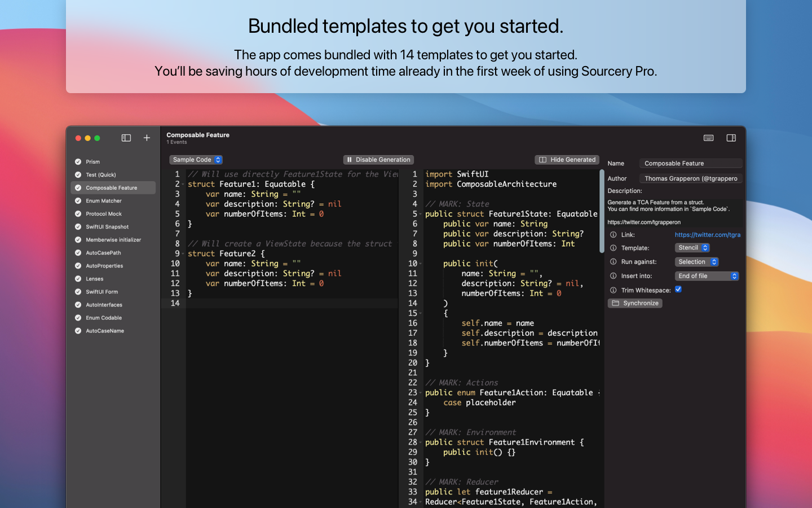This screenshot has width=812, height=508.
Task: Click info icon beside Trim Whitespace
Action: point(614,290)
